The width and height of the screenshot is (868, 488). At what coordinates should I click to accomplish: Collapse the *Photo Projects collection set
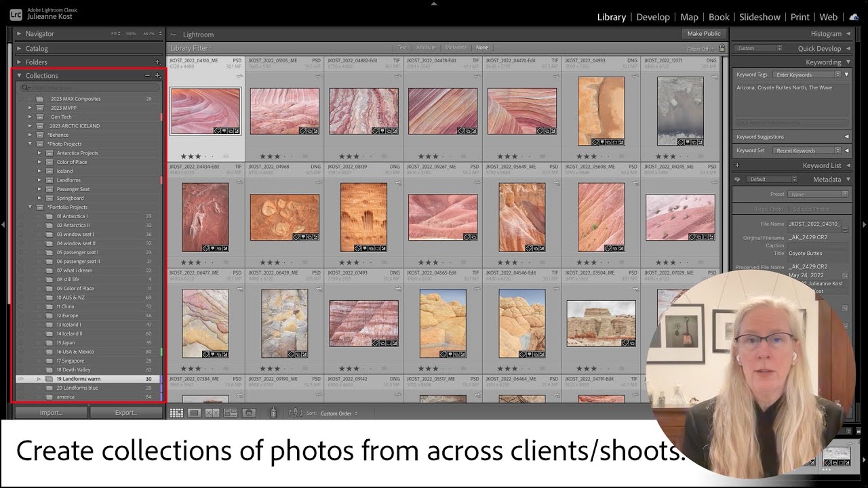coord(30,144)
